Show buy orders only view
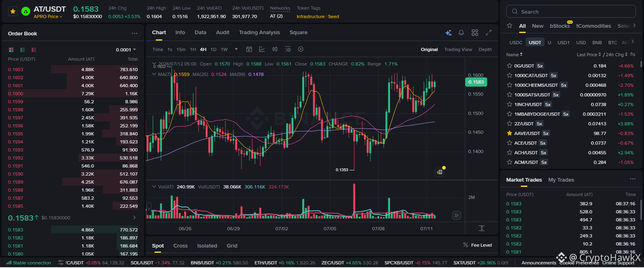 coord(23,50)
